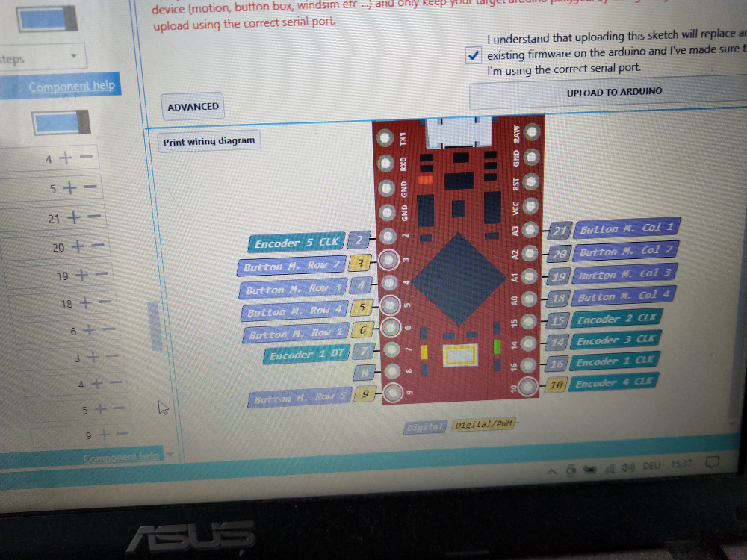This screenshot has width=747, height=560.
Task: Open the steps dropdown
Action: tap(43, 57)
